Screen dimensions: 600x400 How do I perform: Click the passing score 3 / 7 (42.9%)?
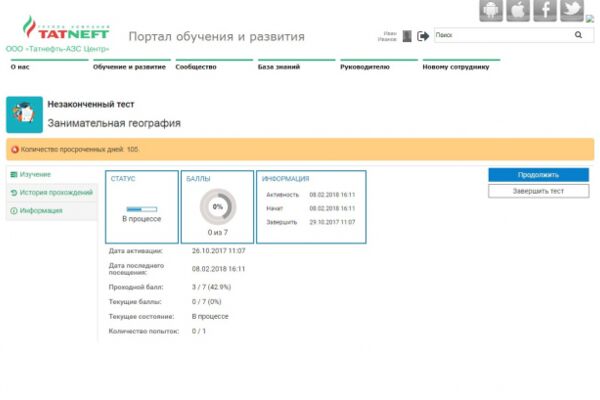[x=211, y=287]
